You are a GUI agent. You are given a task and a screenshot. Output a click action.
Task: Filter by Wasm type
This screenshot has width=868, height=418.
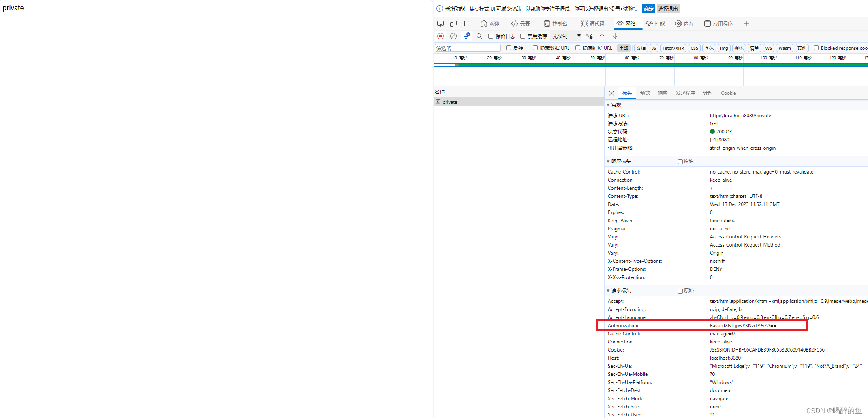tap(785, 48)
